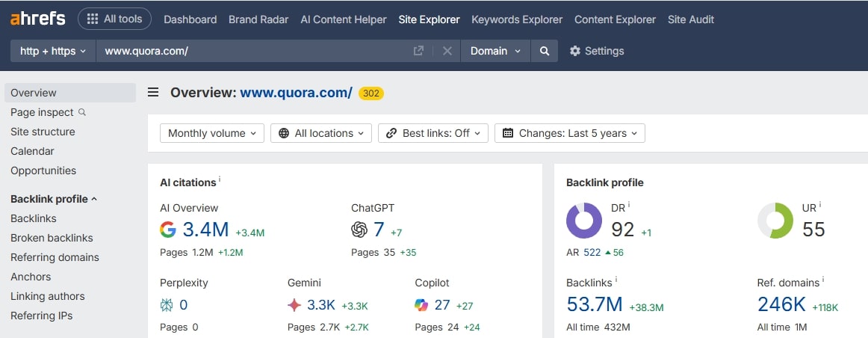Open the ChatGPT citations value 7

pos(379,230)
